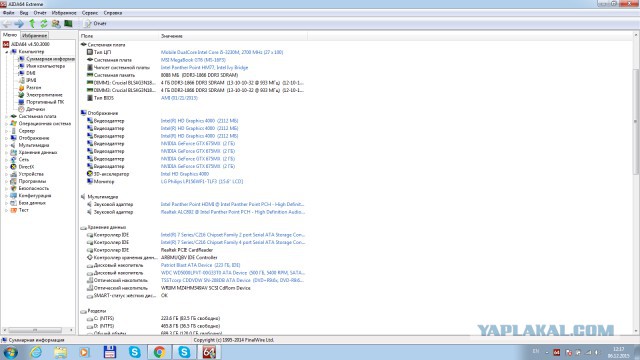Image resolution: width=640 pixels, height=360 pixels.
Task: Switch to the Избранное tab in sidebar
Action: coord(35,36)
